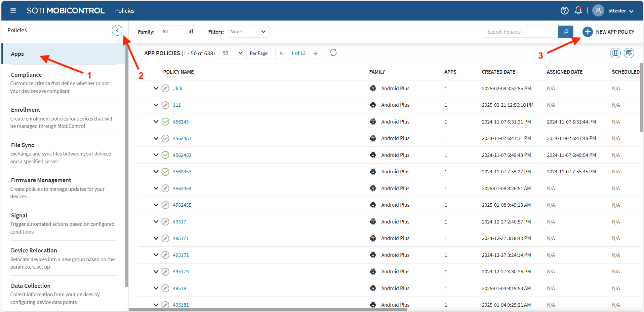Open policy link 4562453
Image resolution: width=644 pixels, height=312 pixels.
click(182, 172)
